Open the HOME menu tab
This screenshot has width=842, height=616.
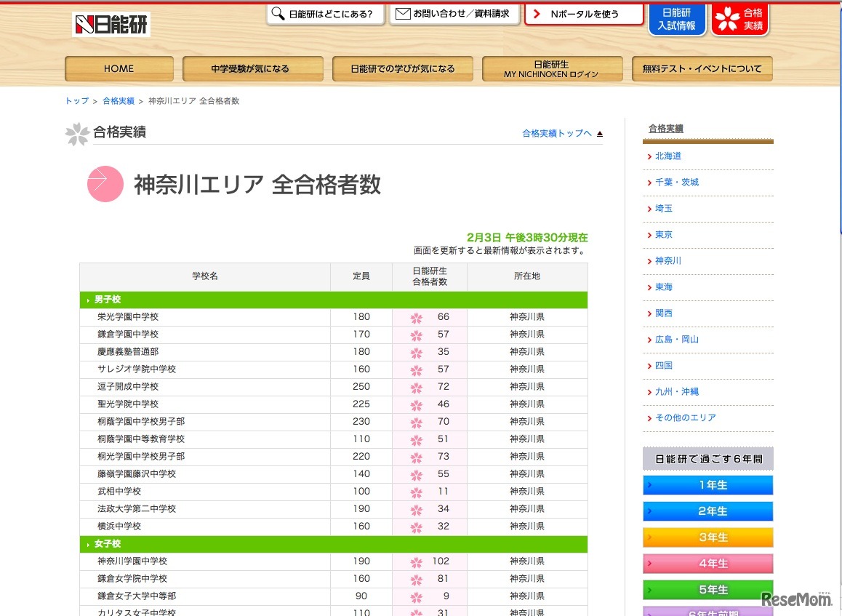click(119, 69)
